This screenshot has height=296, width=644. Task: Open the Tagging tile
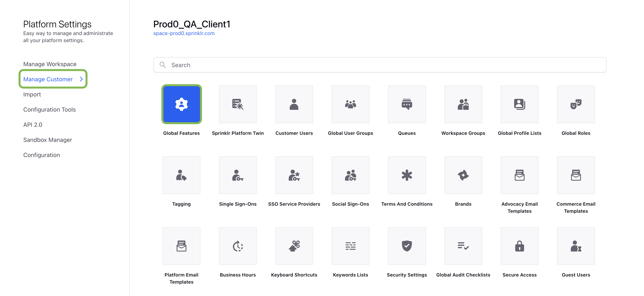181,175
